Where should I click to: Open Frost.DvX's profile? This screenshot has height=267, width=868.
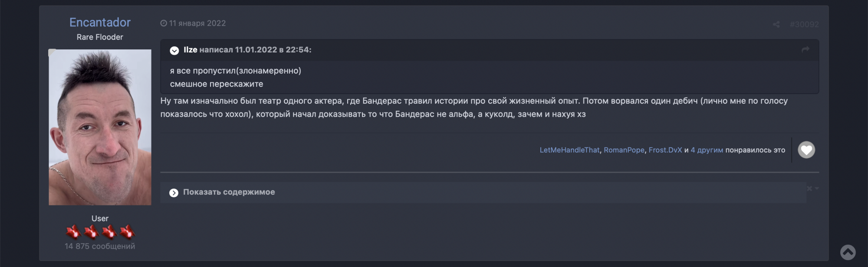point(665,150)
